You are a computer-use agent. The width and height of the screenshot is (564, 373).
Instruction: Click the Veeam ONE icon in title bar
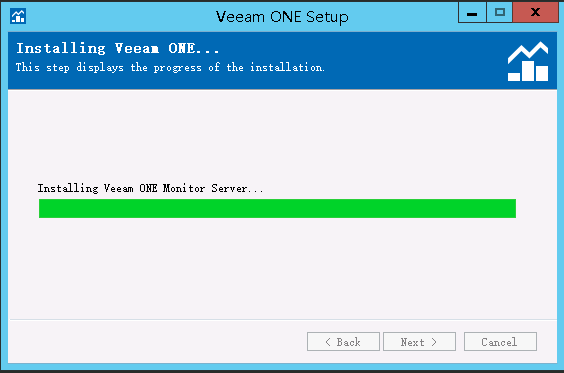pos(18,17)
